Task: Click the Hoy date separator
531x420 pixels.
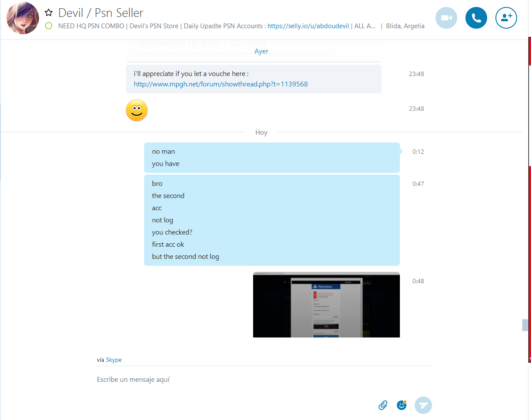Action: 261,132
